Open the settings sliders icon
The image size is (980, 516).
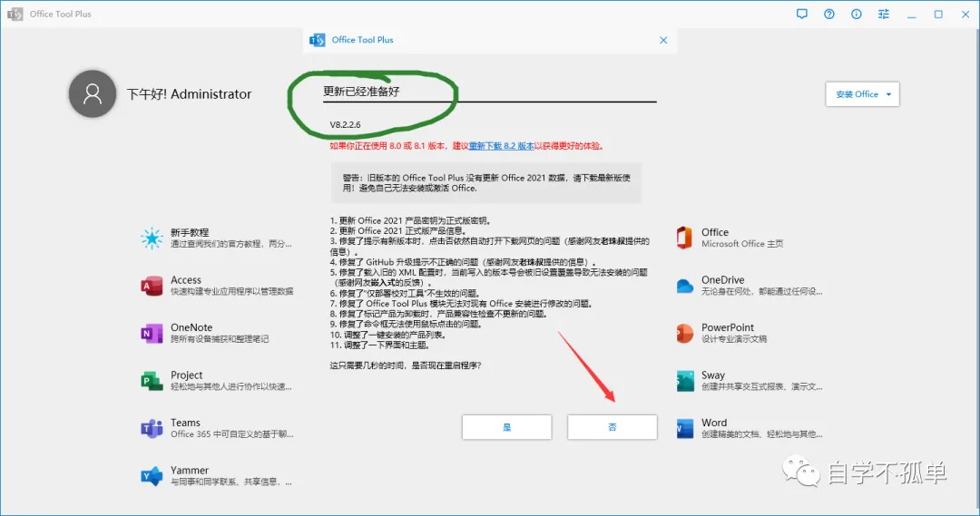[x=883, y=14]
